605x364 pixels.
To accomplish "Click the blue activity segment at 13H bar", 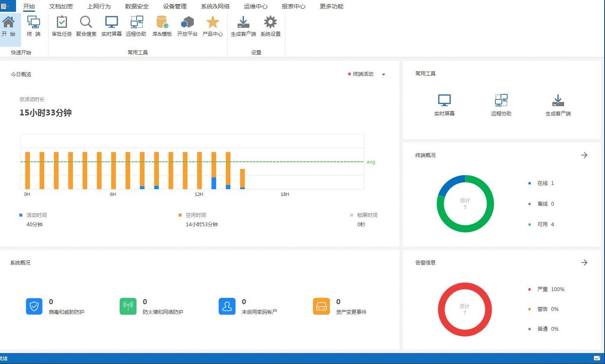I will coord(214,183).
